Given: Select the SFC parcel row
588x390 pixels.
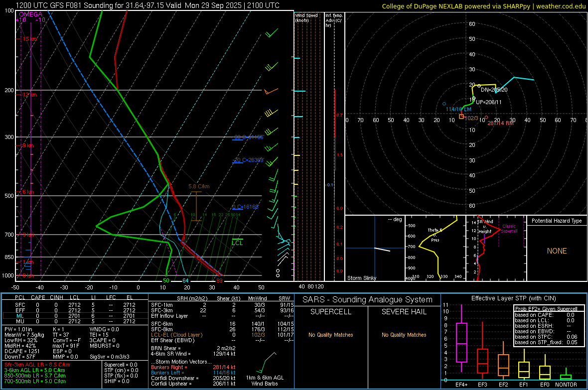Looking at the screenshot, I should (75, 305).
